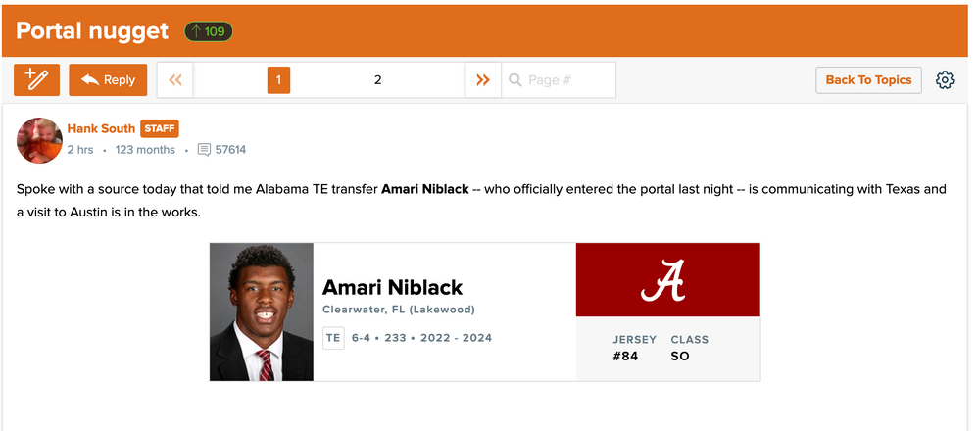Click the post count comment icon
The height and width of the screenshot is (431, 980).
point(204,150)
